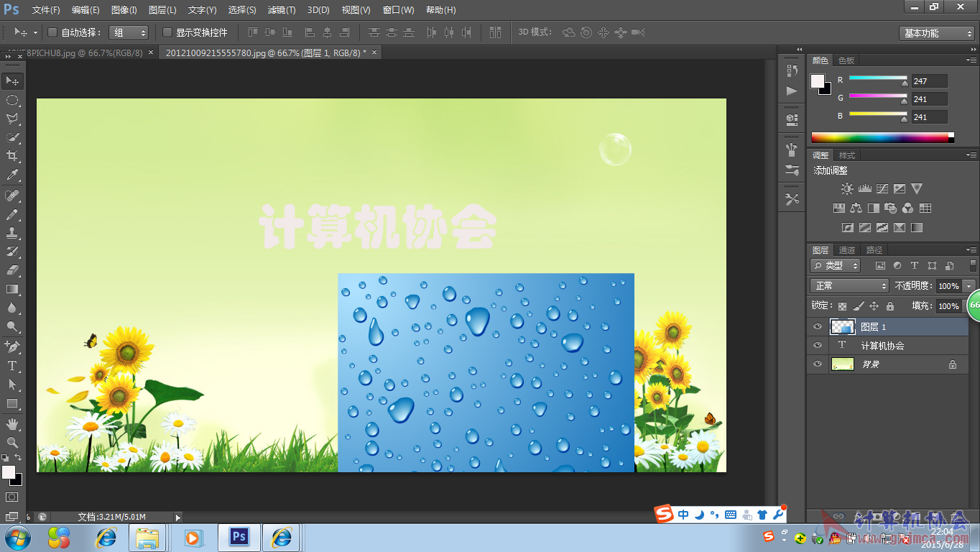This screenshot has width=980, height=552.
Task: Add a Photo Filter adjustment
Action: 891,208
